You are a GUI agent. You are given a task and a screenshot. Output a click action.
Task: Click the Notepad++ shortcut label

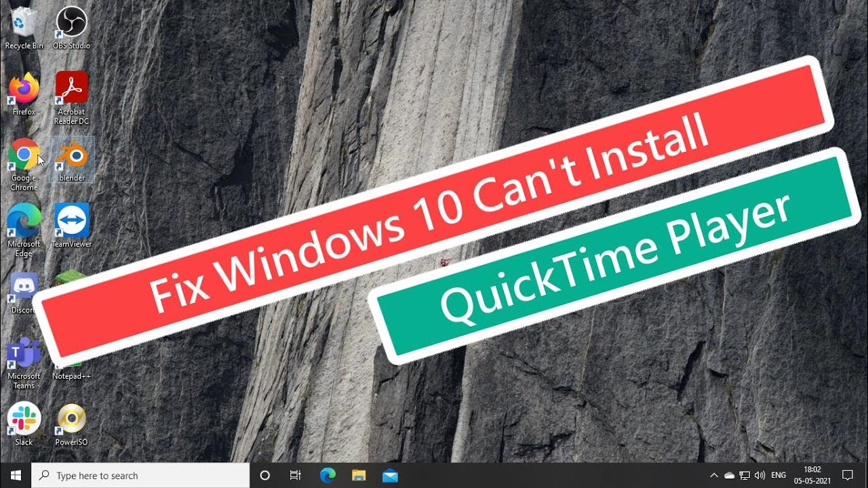pos(71,376)
